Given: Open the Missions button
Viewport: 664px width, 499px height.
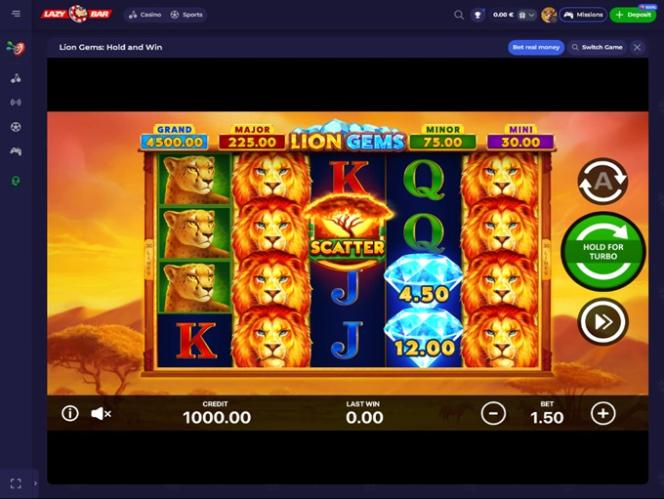Looking at the screenshot, I should coord(583,15).
